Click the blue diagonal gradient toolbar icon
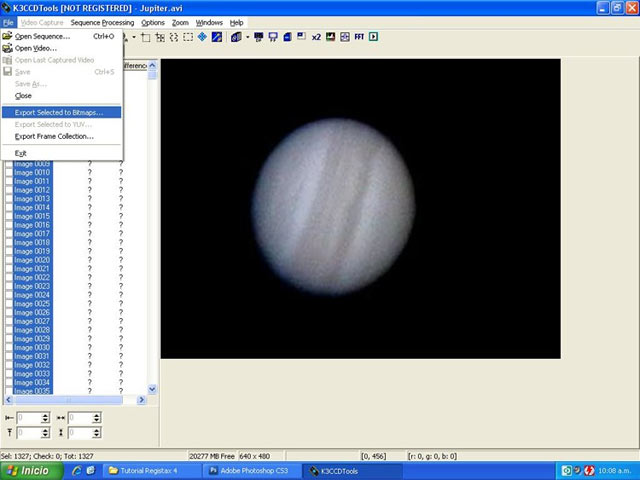The height and width of the screenshot is (480, 640). coord(216,37)
